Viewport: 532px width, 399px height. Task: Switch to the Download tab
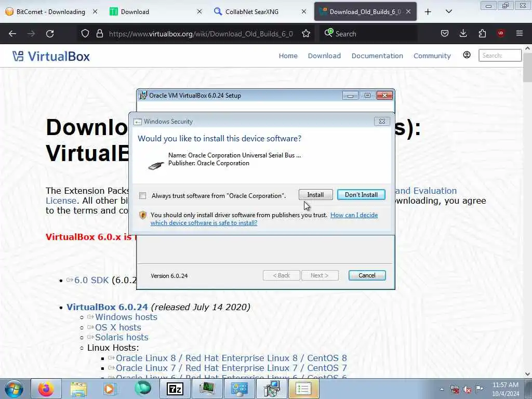tap(155, 11)
